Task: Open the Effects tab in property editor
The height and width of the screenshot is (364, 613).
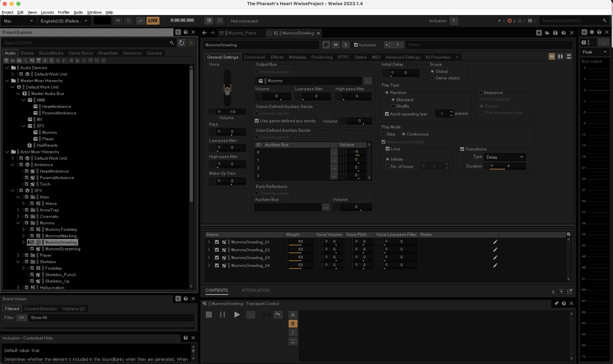Action: [277, 57]
